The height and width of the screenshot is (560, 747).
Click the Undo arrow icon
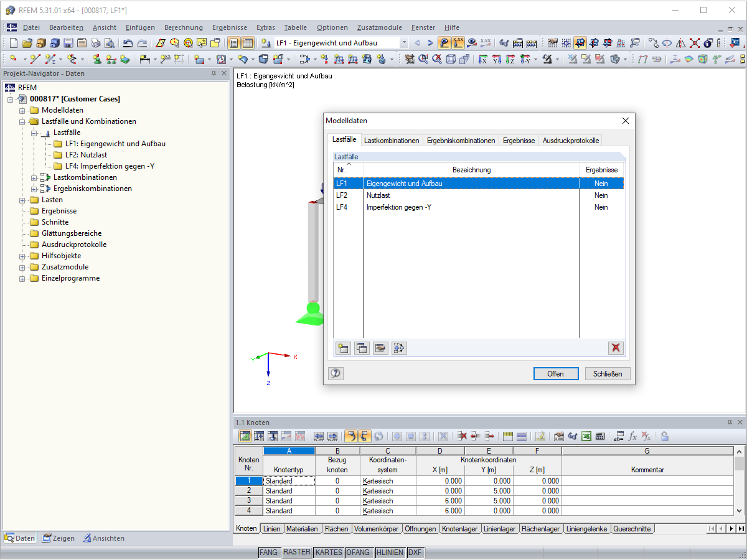click(x=128, y=43)
